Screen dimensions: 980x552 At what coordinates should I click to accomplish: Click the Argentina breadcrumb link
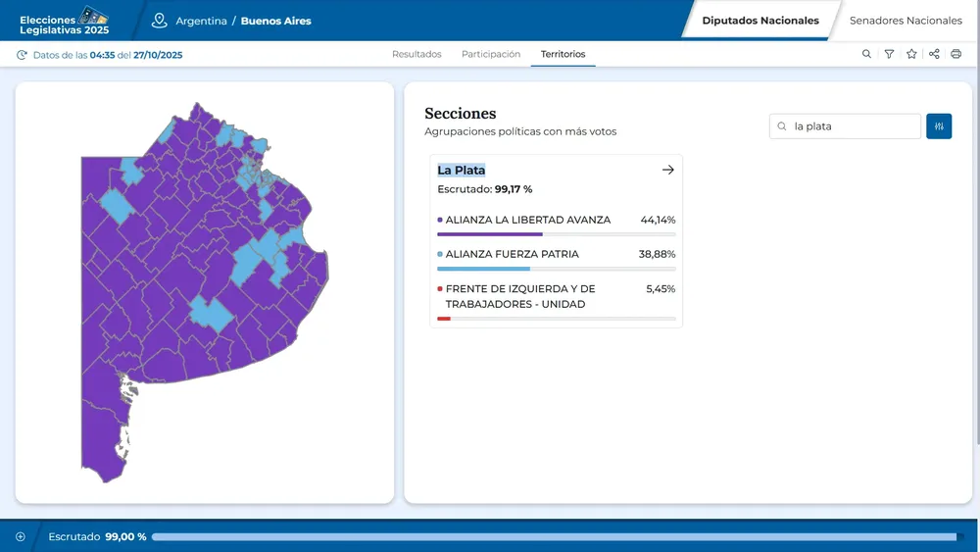(201, 21)
